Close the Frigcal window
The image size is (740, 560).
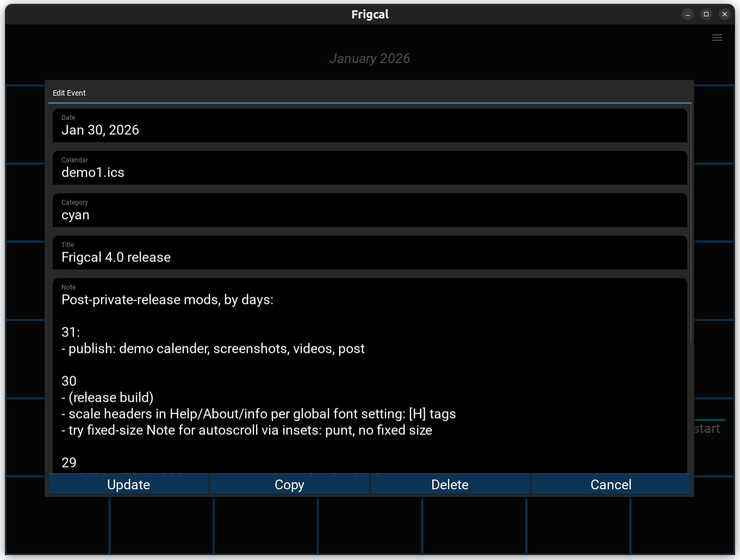[x=724, y=15]
